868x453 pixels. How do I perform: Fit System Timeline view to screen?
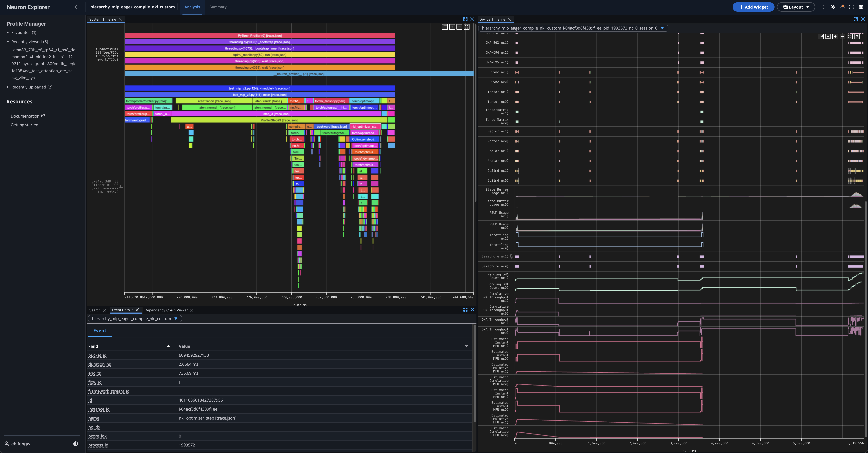(467, 27)
